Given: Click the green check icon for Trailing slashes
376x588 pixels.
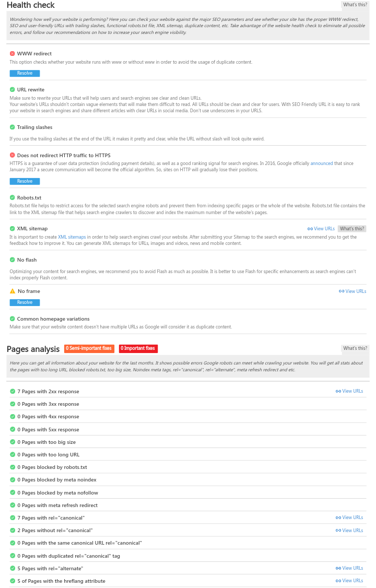Looking at the screenshot, I should click(13, 127).
